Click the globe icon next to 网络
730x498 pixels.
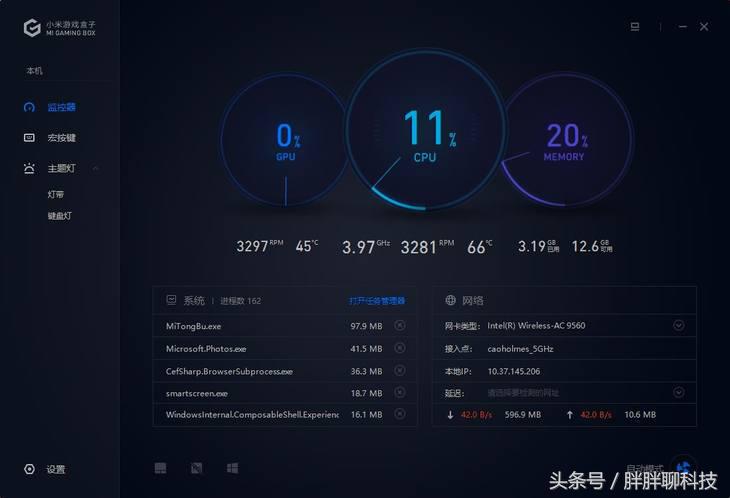(x=451, y=300)
